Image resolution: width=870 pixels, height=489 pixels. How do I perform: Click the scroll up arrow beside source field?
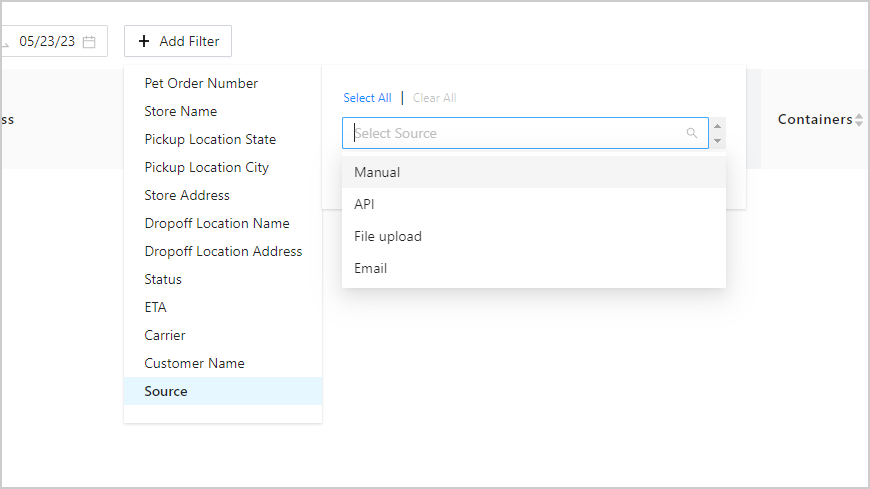[x=718, y=126]
